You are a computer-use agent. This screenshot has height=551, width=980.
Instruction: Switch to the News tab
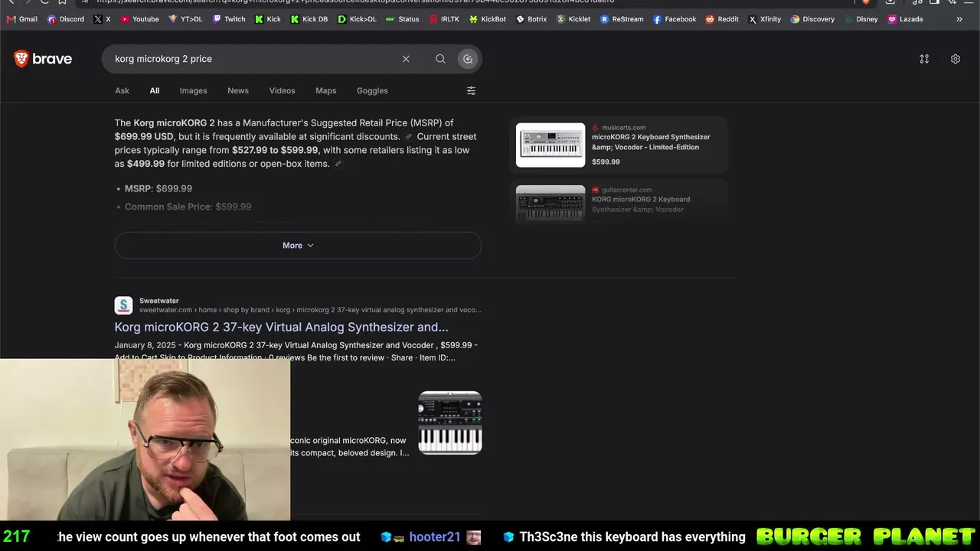pos(238,90)
